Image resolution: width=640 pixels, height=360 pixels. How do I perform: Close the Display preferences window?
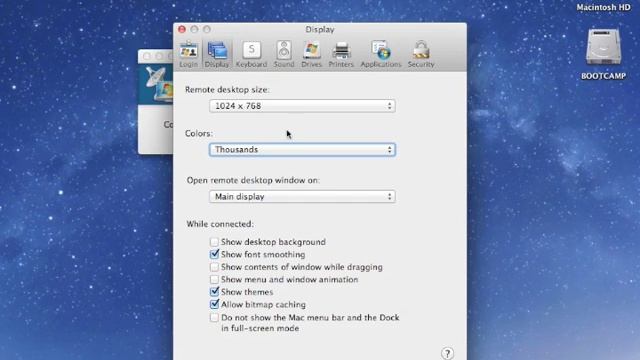pyautogui.click(x=182, y=29)
